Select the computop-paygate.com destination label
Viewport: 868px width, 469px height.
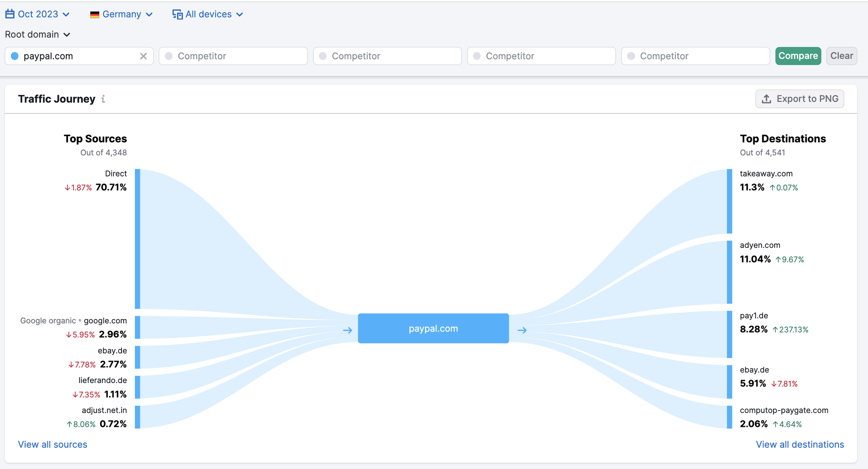[x=784, y=411]
